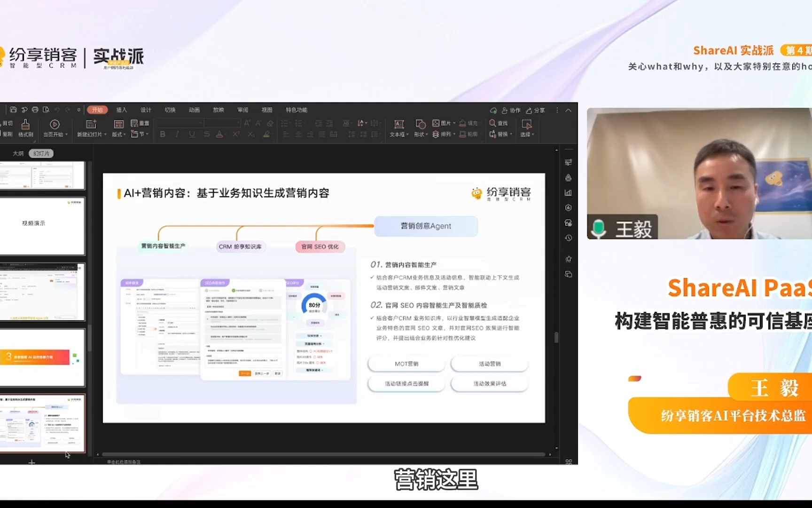Select the Format Painter (格式刷) brush icon

(25, 124)
